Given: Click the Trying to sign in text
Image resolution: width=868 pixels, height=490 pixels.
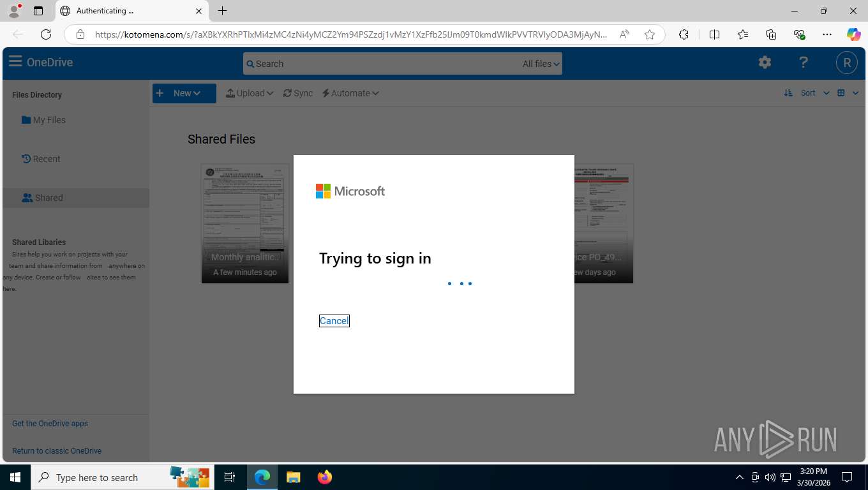Looking at the screenshot, I should pyautogui.click(x=375, y=258).
